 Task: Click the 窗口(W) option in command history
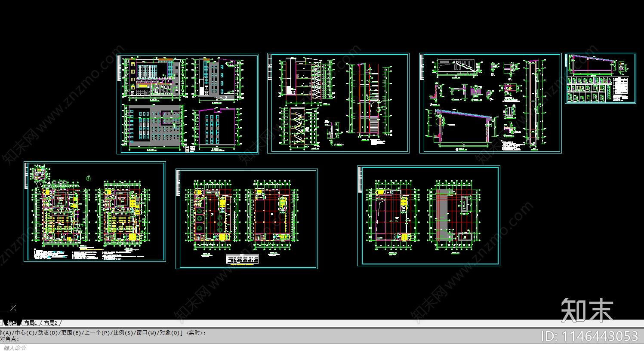click(x=145, y=333)
